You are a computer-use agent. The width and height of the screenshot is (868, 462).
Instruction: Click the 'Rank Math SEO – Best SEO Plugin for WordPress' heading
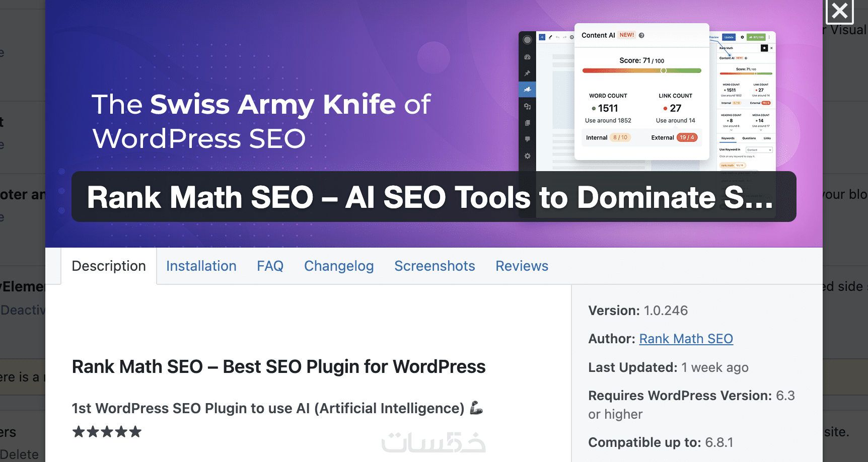coord(279,367)
